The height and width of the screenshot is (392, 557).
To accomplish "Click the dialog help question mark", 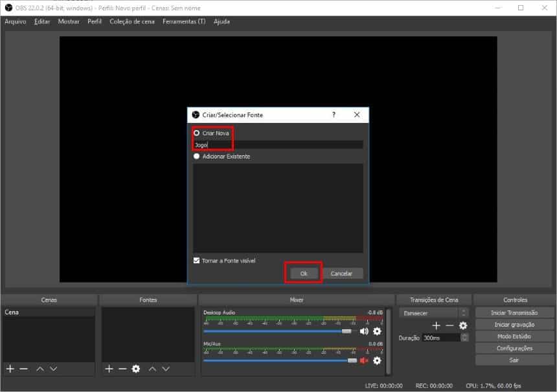I will point(334,114).
